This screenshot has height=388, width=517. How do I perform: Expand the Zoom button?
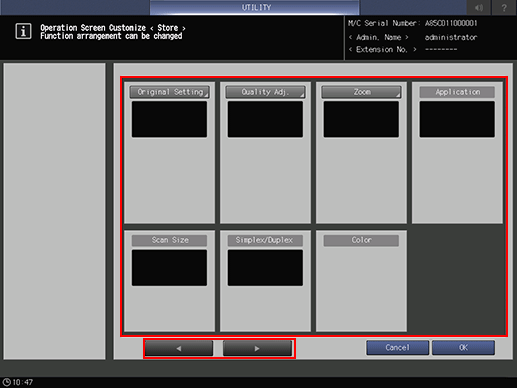361,92
